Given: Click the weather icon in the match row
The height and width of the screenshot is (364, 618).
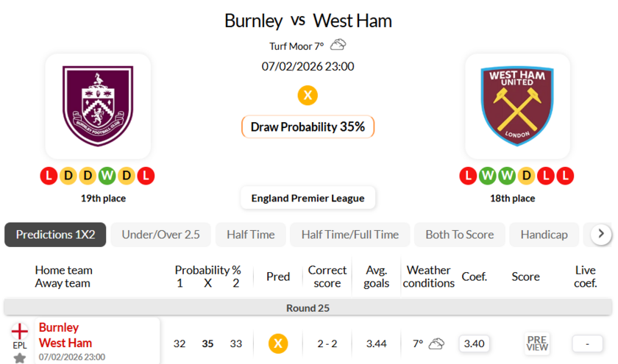Looking at the screenshot, I should tap(437, 343).
